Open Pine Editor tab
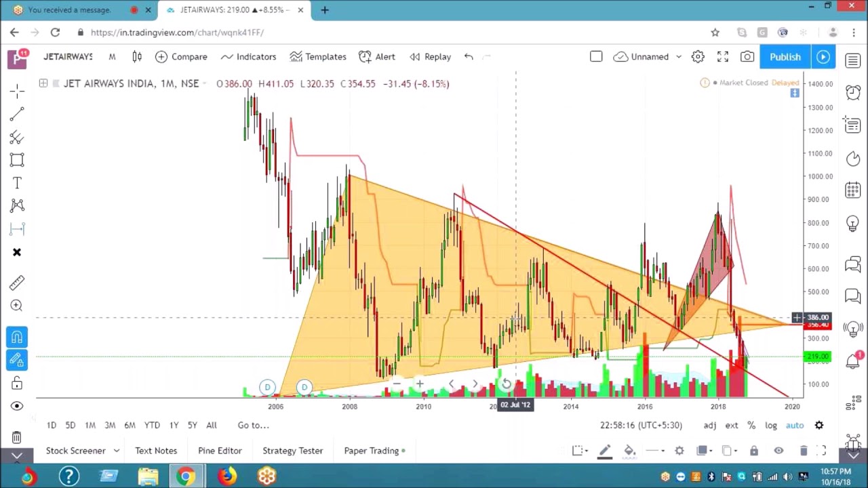This screenshot has height=488, width=868. click(x=220, y=451)
